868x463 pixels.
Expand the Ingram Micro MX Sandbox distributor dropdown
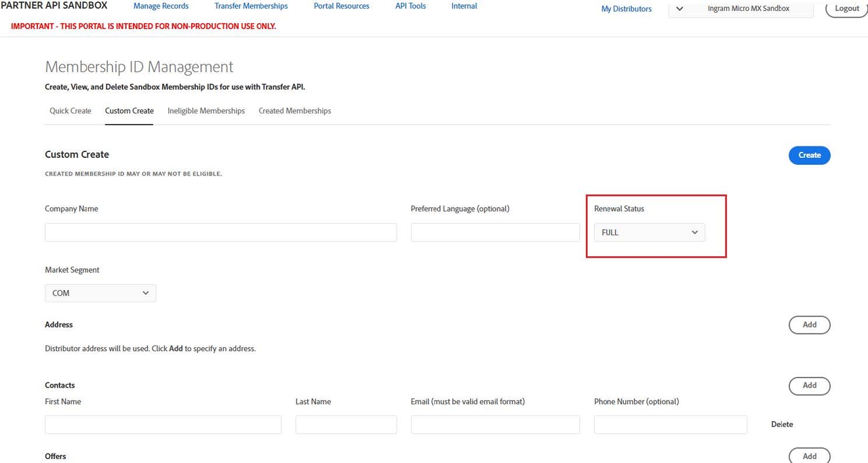pyautogui.click(x=741, y=9)
